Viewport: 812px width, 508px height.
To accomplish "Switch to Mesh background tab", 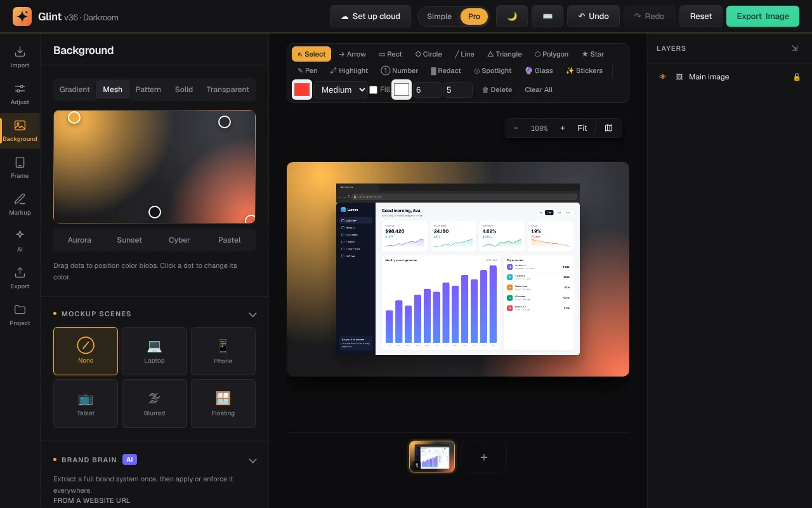I will coord(113,90).
